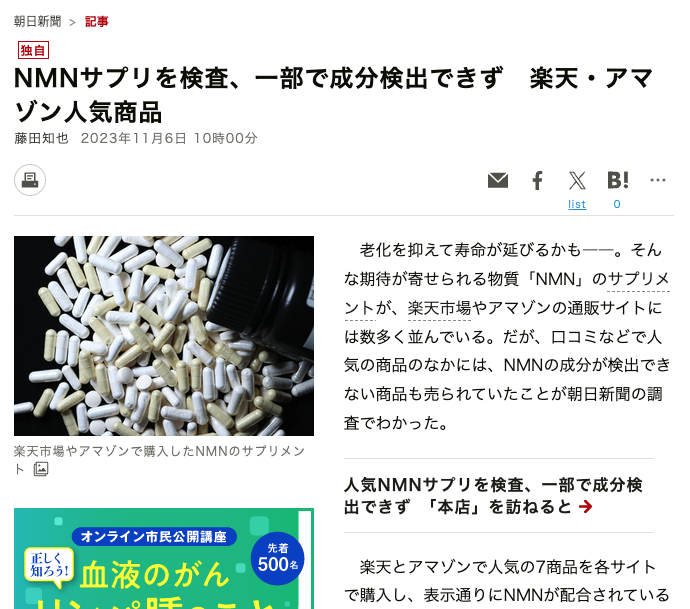690x609 pixels.
Task: Click the red arrow after 「本店」を訪ねると
Action: point(585,507)
